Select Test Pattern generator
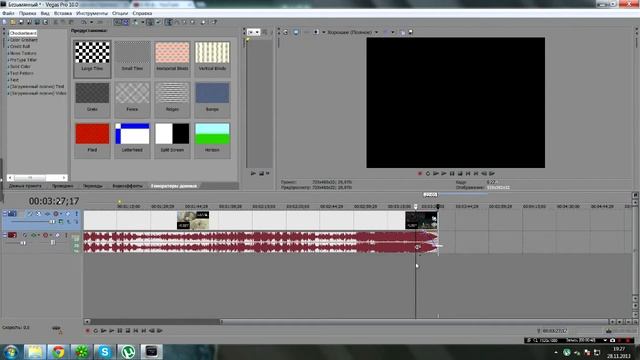The height and width of the screenshot is (360, 640). [x=22, y=73]
